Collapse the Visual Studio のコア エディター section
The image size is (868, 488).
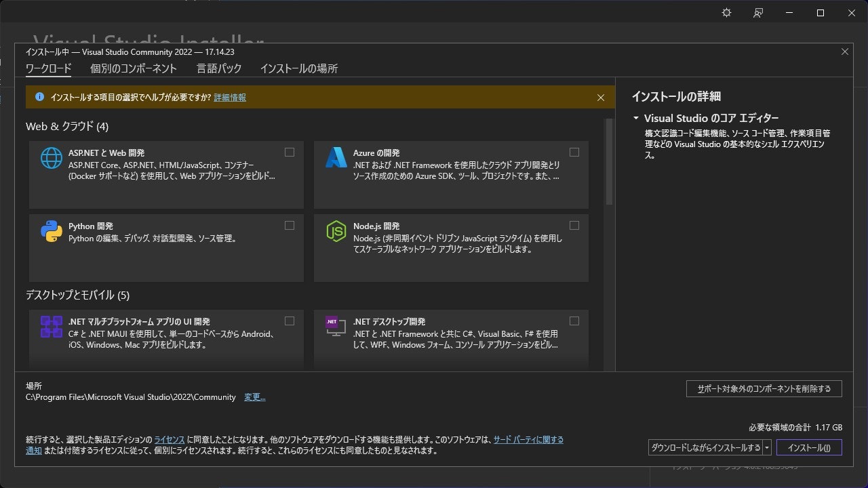coord(636,117)
